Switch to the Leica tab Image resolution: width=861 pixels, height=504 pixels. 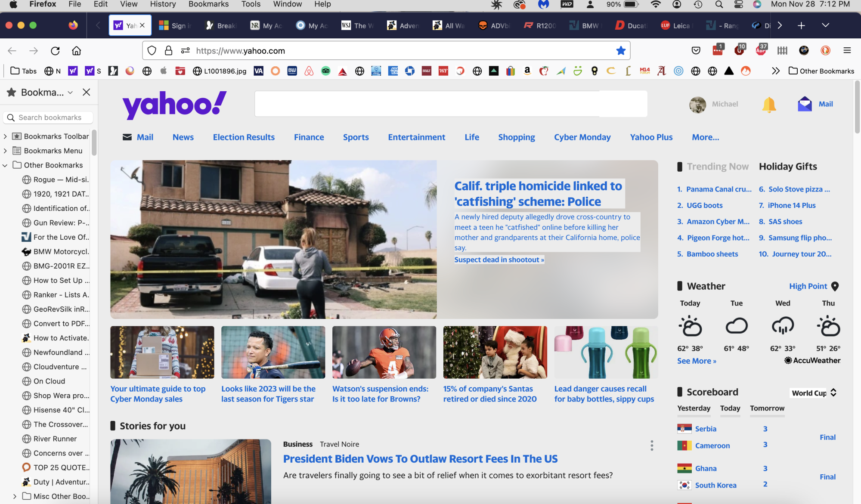(675, 25)
